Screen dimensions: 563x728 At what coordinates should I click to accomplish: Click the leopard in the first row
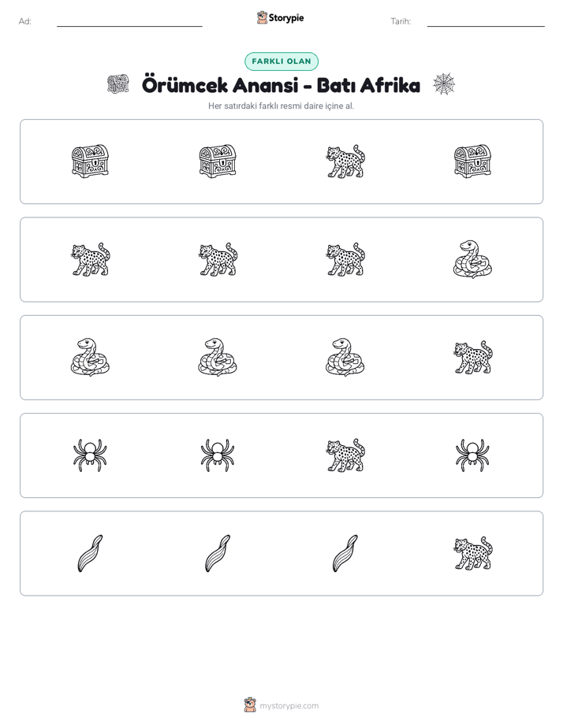tap(345, 161)
